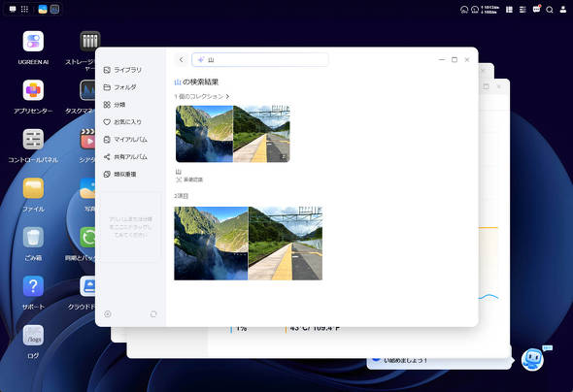This screenshot has width=573, height=392.
Task: Open the Theater desktop icon
Action: pyautogui.click(x=87, y=139)
